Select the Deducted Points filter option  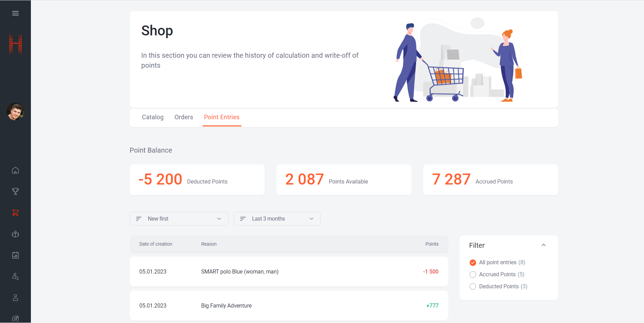[473, 287]
